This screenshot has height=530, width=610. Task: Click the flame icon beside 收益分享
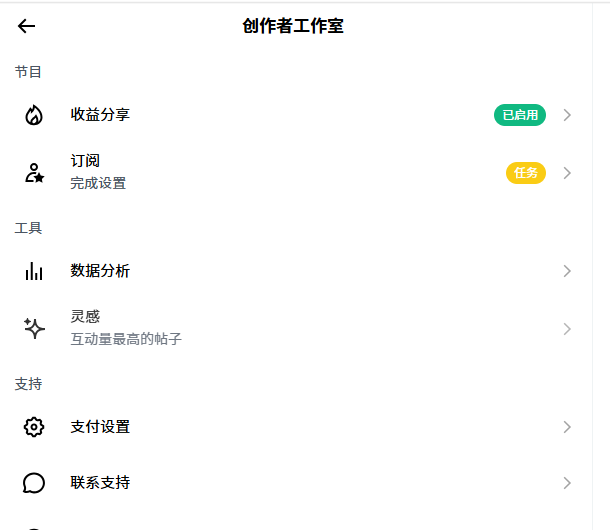click(34, 115)
